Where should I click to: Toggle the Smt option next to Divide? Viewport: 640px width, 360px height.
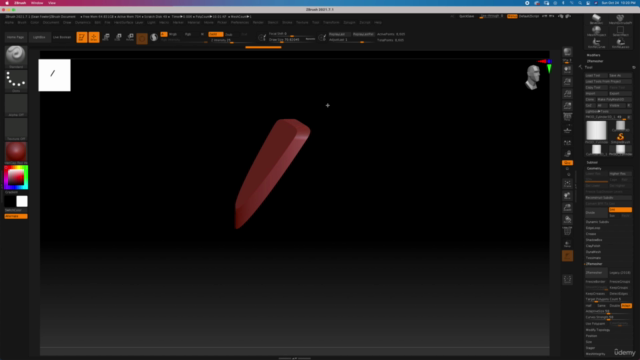point(620,210)
